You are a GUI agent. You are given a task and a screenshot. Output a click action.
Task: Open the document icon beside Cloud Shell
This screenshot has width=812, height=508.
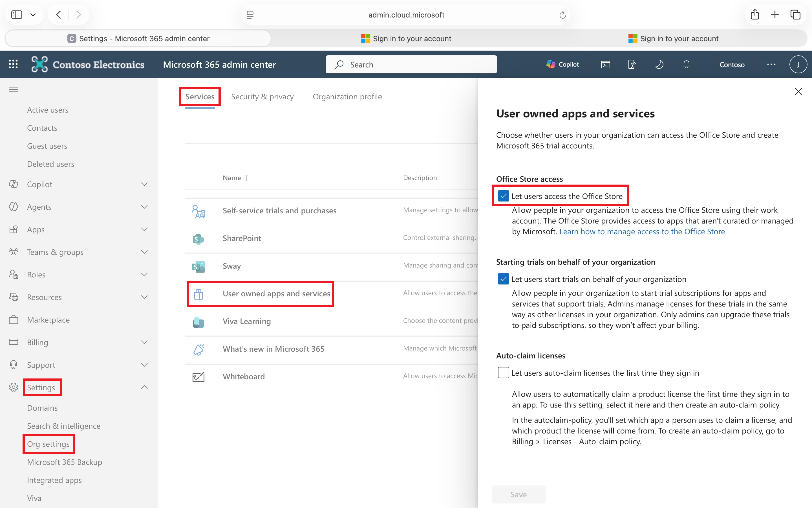[632, 64]
